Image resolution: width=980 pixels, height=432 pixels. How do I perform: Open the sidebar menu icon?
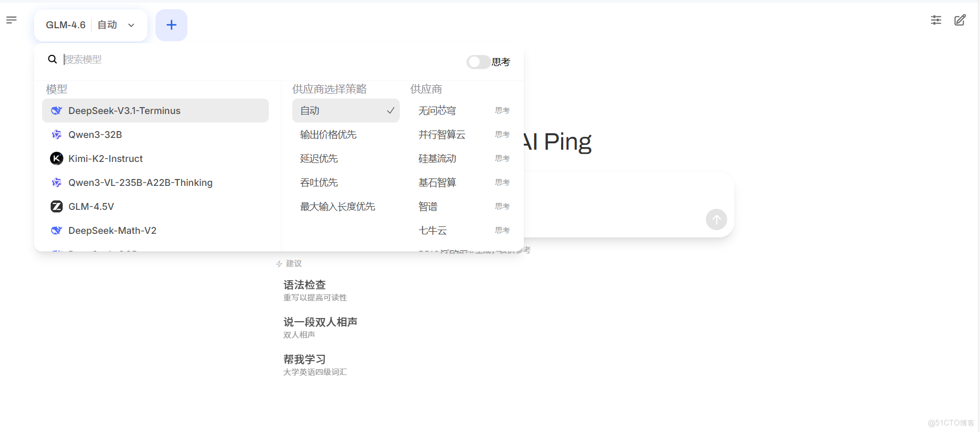11,20
